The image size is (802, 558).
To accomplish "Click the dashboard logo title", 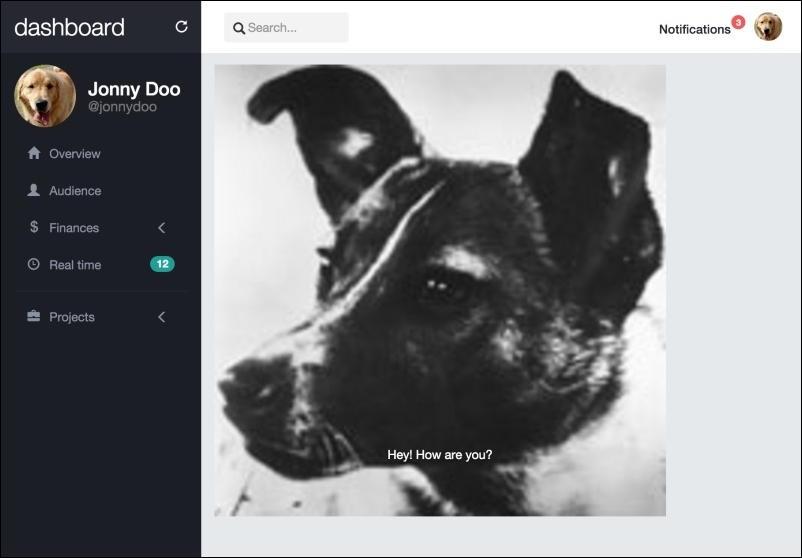I will point(70,27).
